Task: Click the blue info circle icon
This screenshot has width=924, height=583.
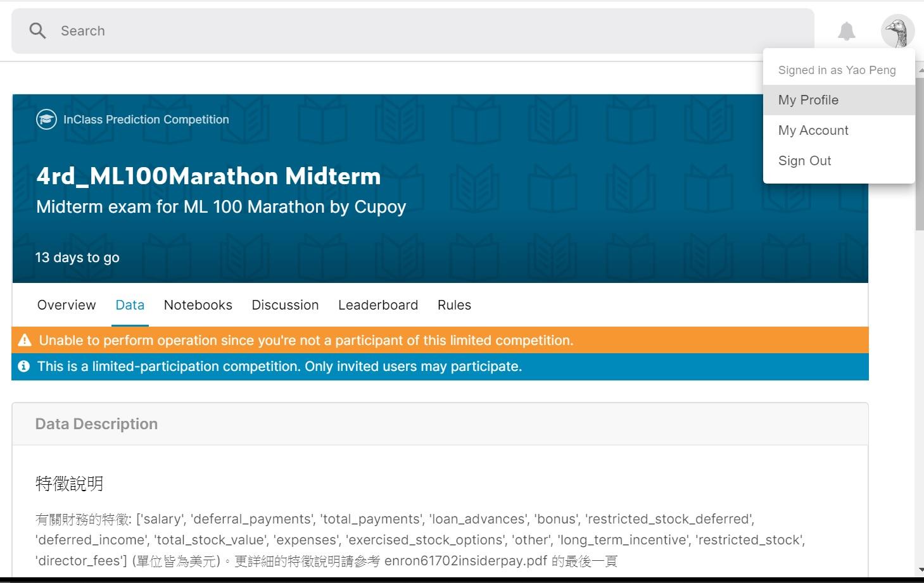Action: [24, 367]
